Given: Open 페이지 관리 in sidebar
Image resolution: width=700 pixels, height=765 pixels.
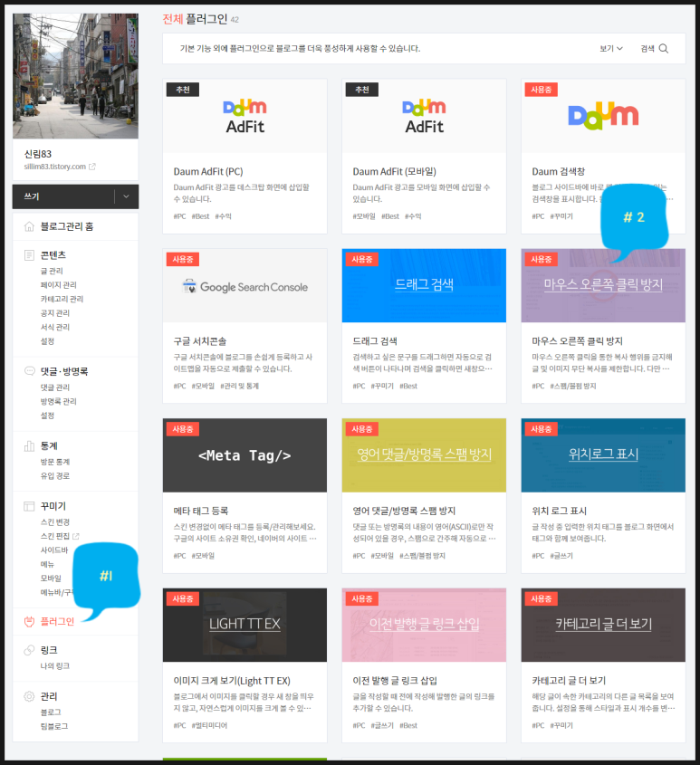Looking at the screenshot, I should pos(59,285).
